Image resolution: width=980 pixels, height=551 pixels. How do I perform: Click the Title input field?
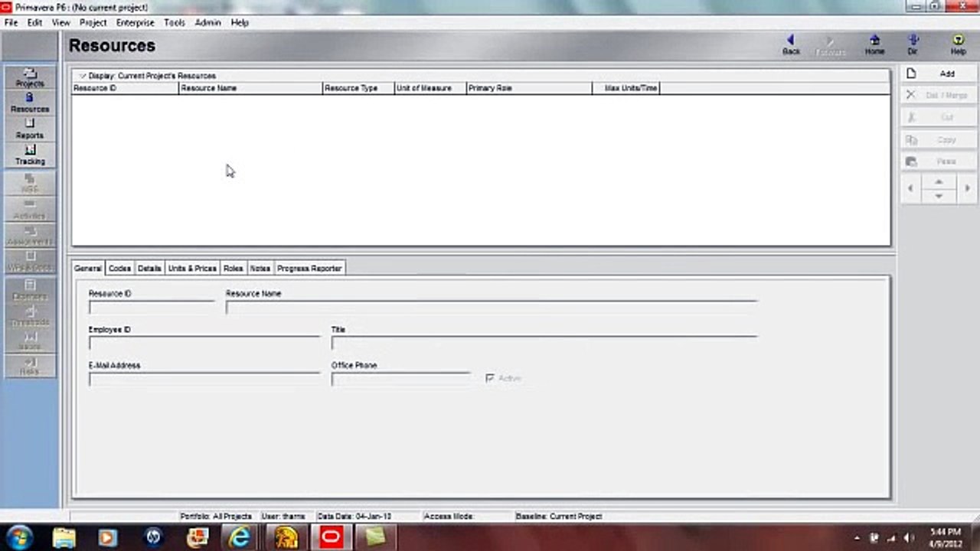544,343
